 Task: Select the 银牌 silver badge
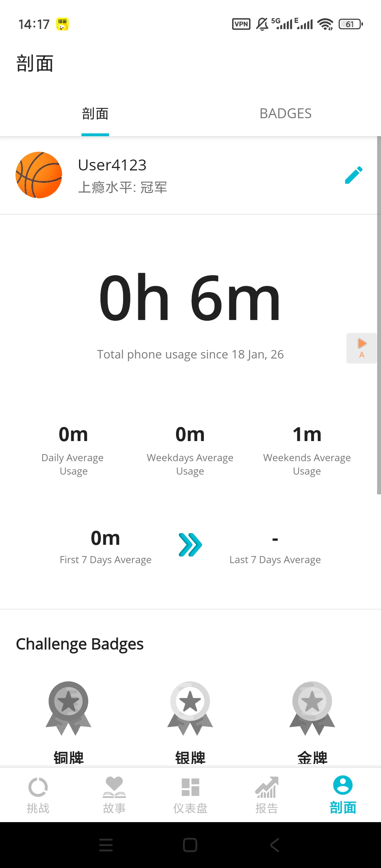point(190,709)
